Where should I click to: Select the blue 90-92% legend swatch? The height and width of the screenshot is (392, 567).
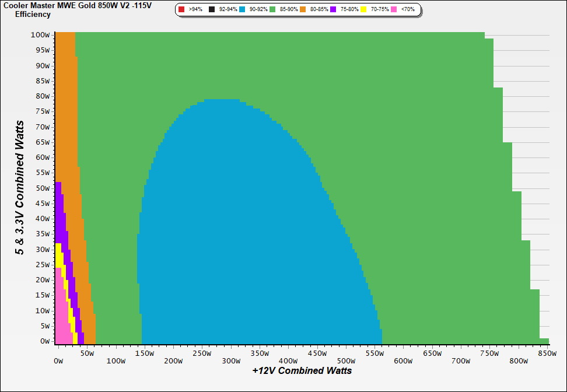click(x=242, y=10)
